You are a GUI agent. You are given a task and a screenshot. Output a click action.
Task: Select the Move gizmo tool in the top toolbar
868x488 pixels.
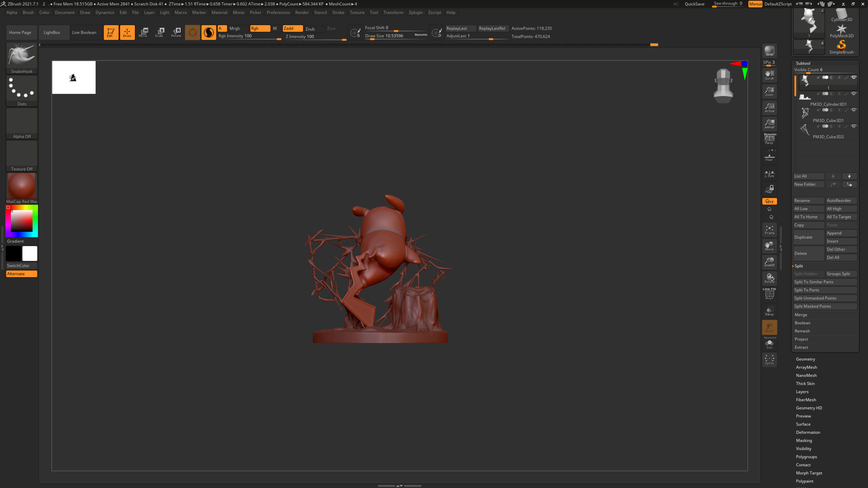pos(144,32)
